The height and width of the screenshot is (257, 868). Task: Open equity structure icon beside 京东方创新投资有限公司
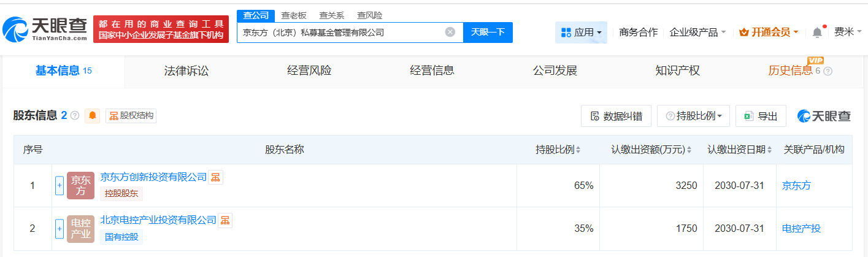point(215,177)
